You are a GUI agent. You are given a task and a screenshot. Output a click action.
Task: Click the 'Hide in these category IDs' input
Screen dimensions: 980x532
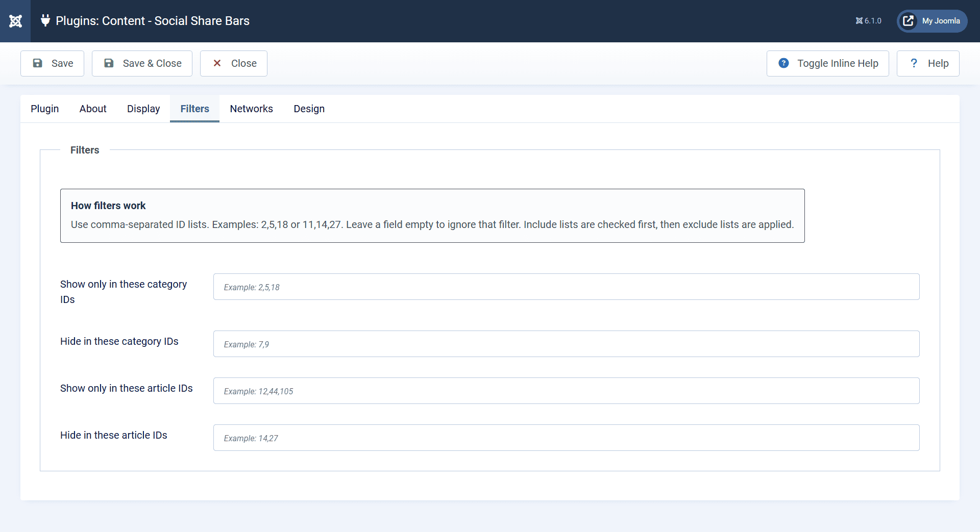point(566,344)
